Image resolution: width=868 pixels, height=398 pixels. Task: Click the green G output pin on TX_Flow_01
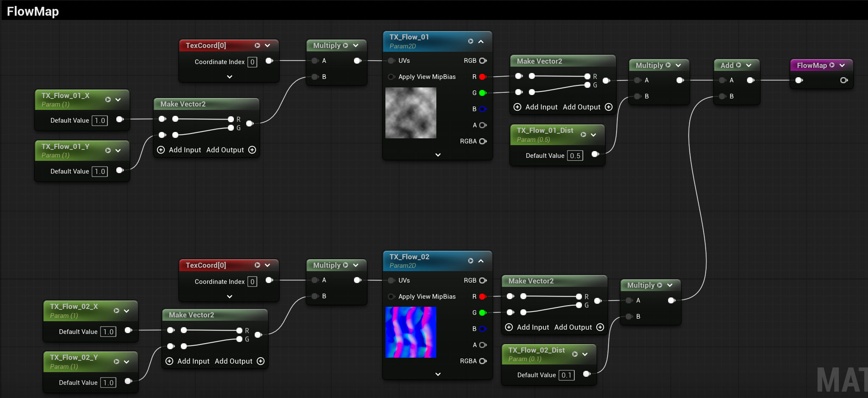point(483,93)
